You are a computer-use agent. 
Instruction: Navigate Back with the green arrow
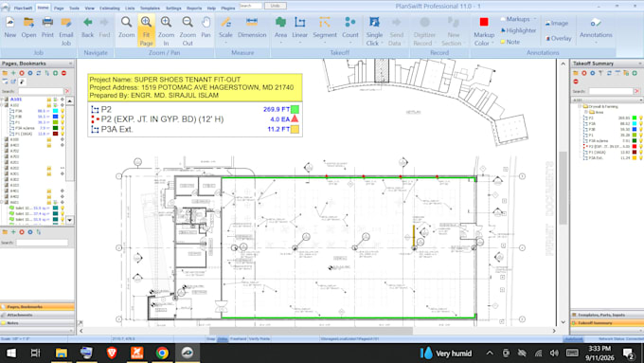(87, 27)
